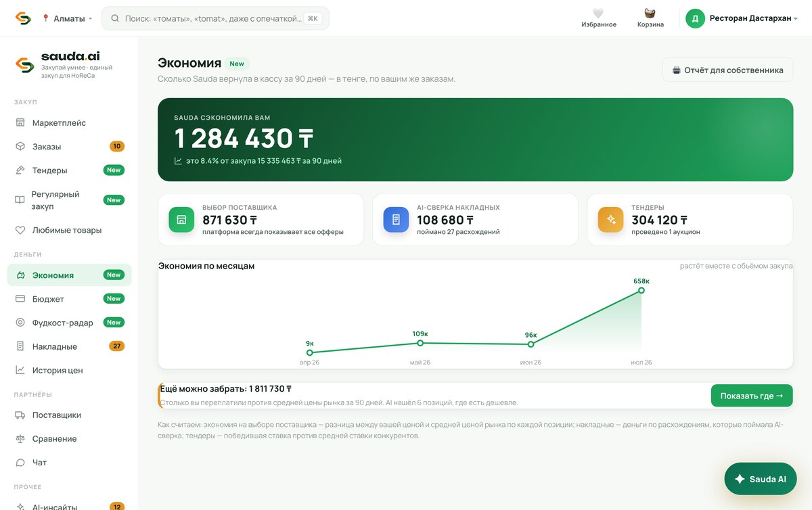The height and width of the screenshot is (510, 812).
Task: Expand Ресторан Дастархан account menu
Action: pos(753,18)
